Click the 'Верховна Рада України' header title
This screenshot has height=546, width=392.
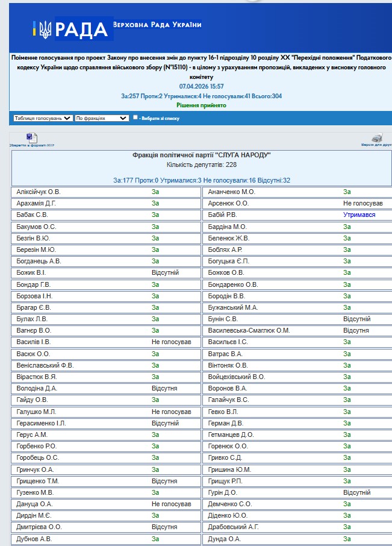pyautogui.click(x=157, y=25)
